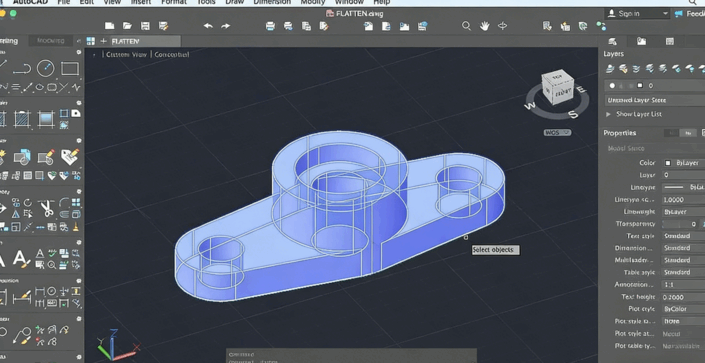Toggle the layer 0 on/off bulb
Screen dimensions: 705x363
click(612, 85)
